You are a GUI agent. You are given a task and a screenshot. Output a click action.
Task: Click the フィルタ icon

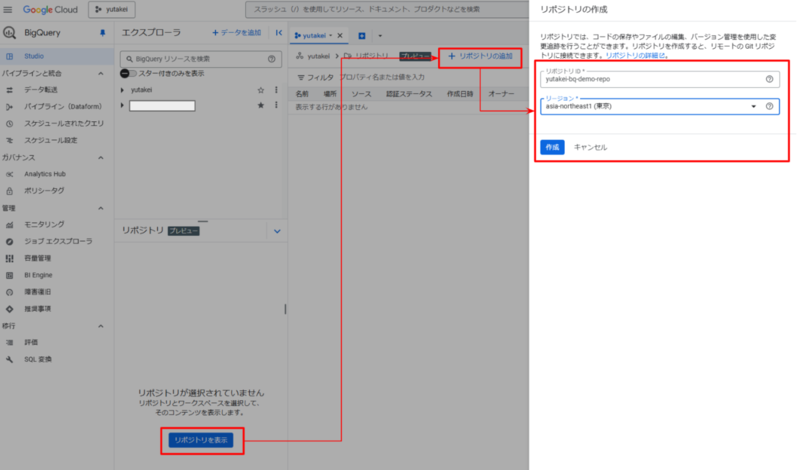(301, 78)
